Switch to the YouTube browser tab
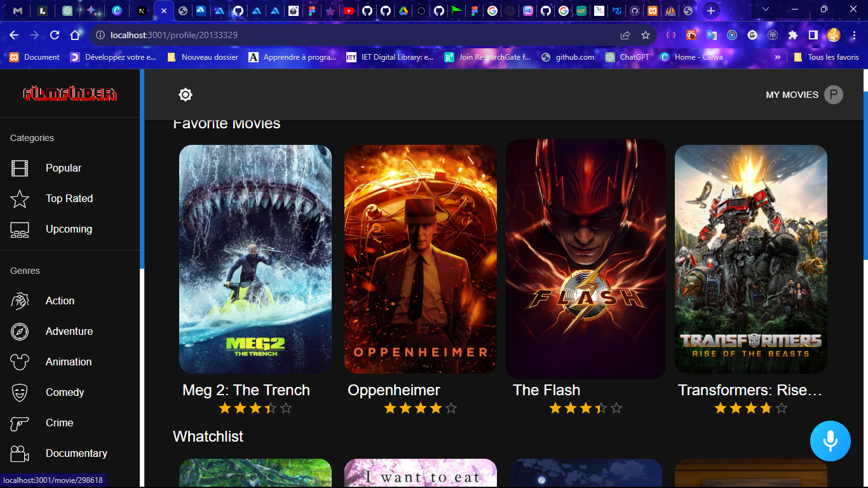The width and height of the screenshot is (868, 488). click(x=349, y=11)
